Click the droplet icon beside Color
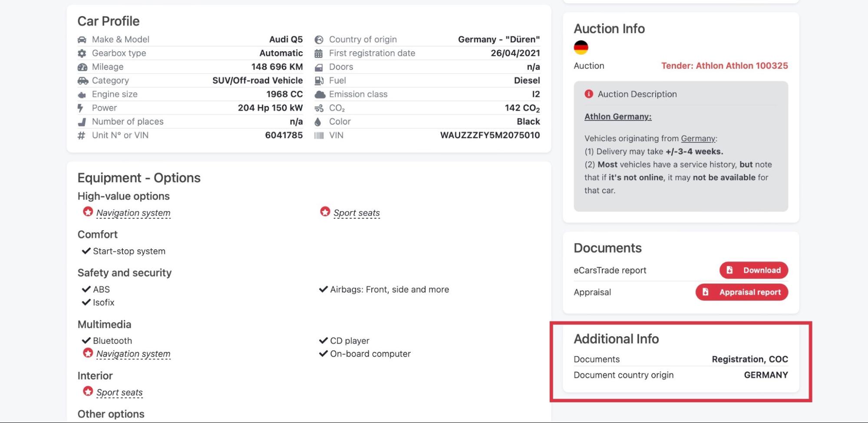 [x=318, y=122]
